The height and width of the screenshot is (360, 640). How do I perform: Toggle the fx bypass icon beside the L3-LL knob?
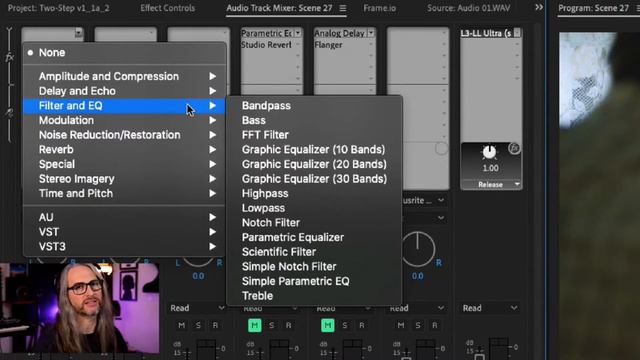[x=514, y=149]
